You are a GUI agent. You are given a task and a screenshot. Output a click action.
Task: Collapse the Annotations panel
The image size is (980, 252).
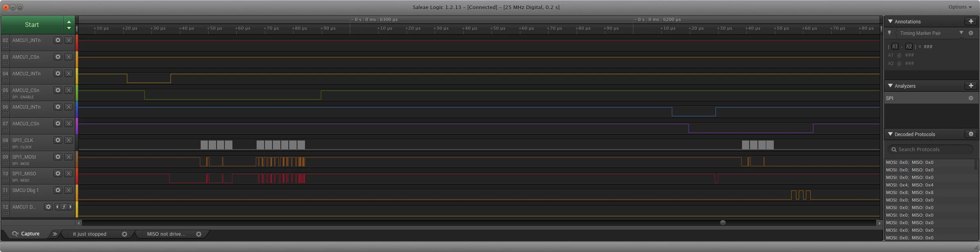(890, 21)
